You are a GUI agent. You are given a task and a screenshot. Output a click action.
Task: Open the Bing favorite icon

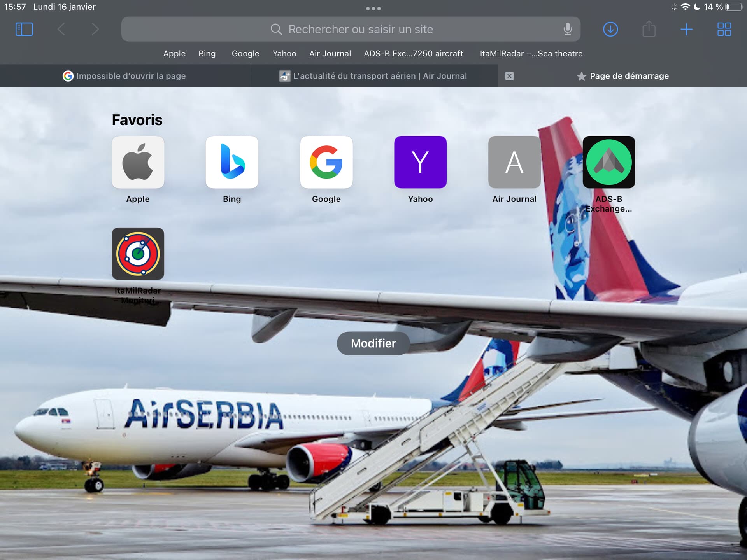tap(232, 162)
